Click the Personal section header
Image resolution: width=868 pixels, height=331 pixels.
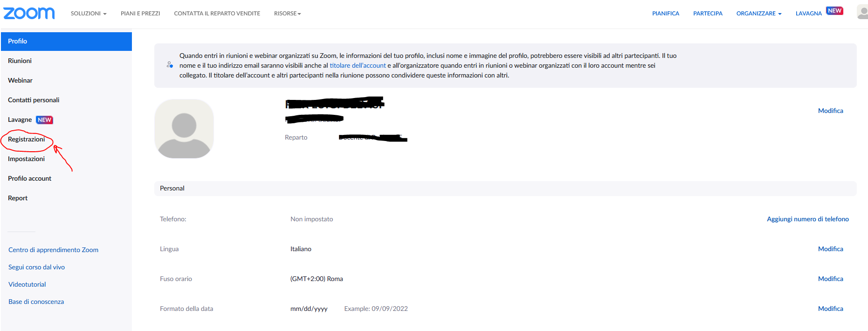click(x=505, y=188)
